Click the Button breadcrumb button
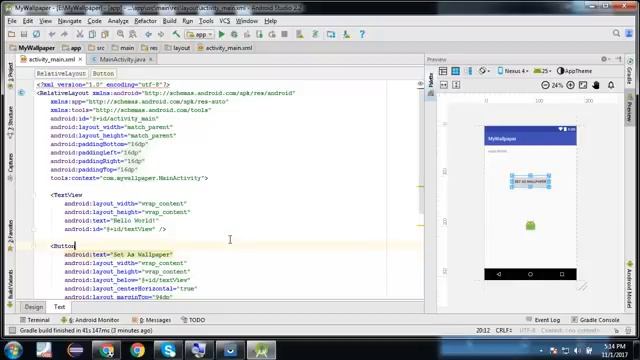The height and width of the screenshot is (360, 640). [103, 73]
